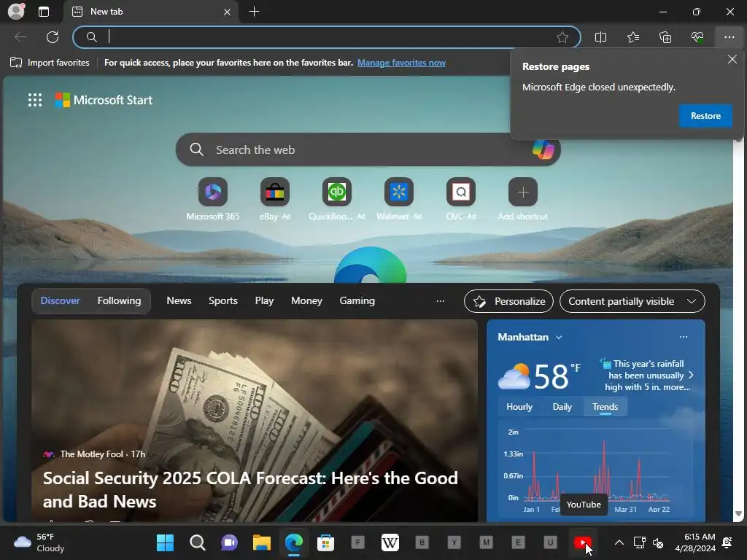
Task: Open tab actions menu icon
Action: 44,12
